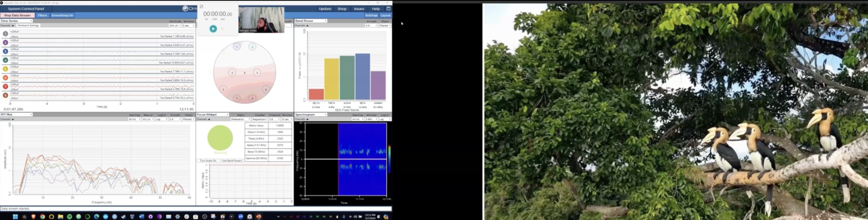Open the 5 Min Spectrogram window dropdown
The height and width of the screenshot is (220, 868).
coord(371,119)
